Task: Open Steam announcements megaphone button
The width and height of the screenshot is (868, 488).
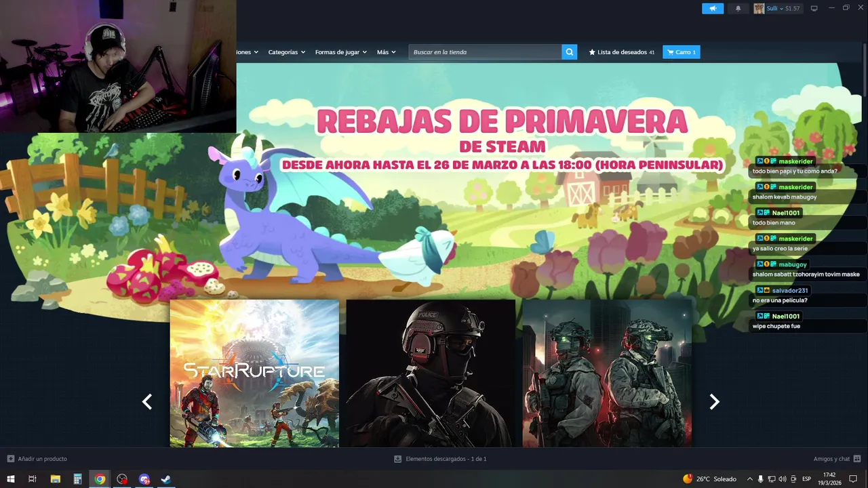Action: [713, 9]
